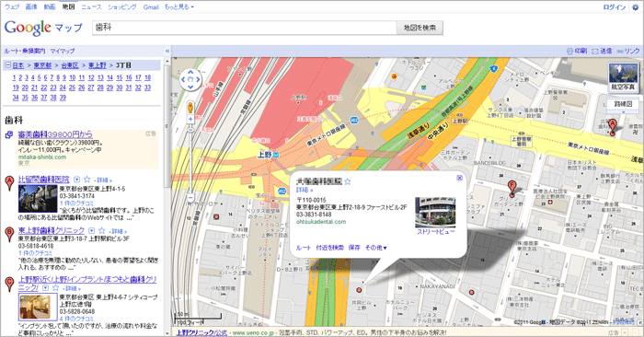Open the Street View thumbnail in bubble

435,212
